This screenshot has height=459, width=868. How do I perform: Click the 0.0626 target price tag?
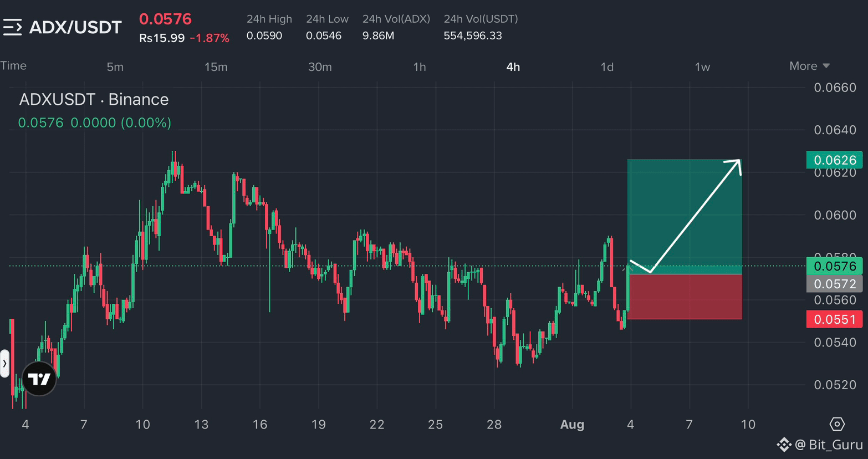[x=834, y=160]
